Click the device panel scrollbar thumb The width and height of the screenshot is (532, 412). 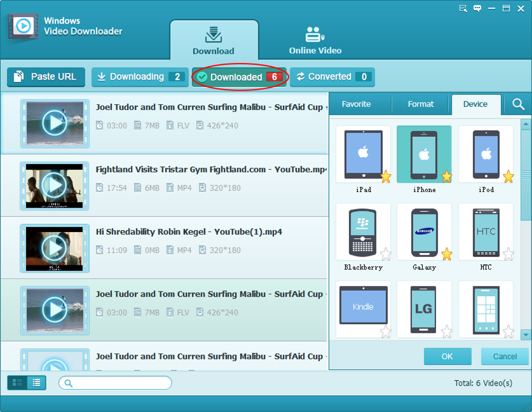point(526,175)
